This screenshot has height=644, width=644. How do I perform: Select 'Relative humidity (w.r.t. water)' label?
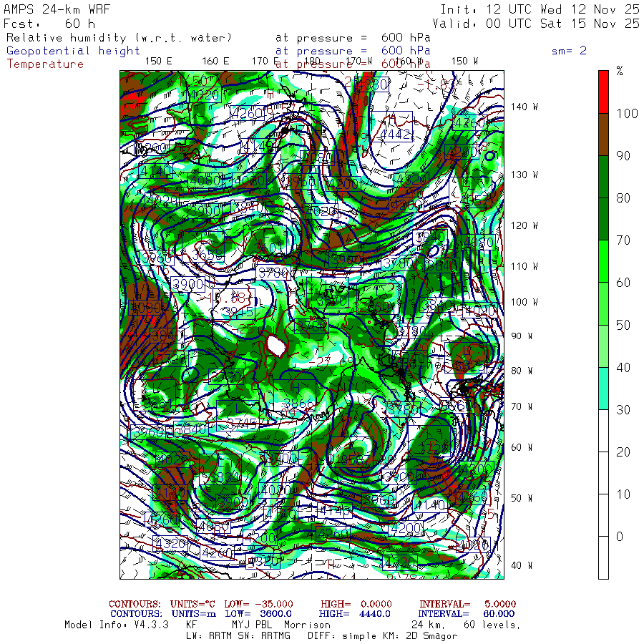[119, 38]
